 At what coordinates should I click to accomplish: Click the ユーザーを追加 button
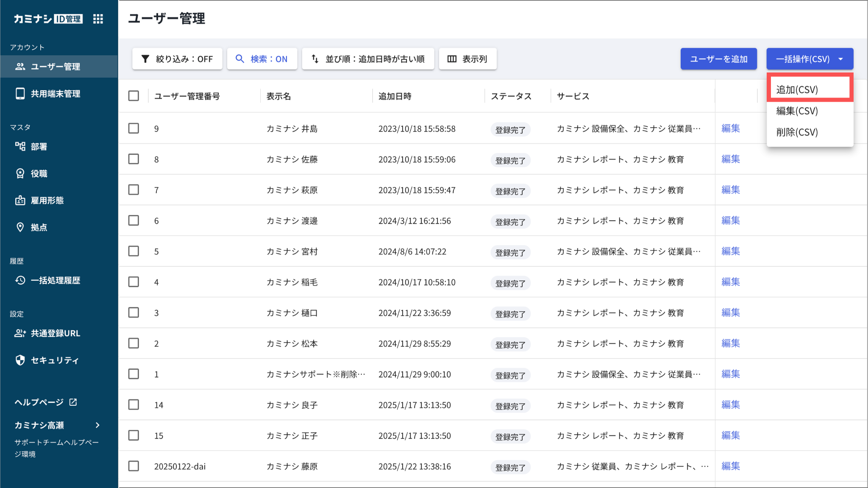pyautogui.click(x=718, y=59)
